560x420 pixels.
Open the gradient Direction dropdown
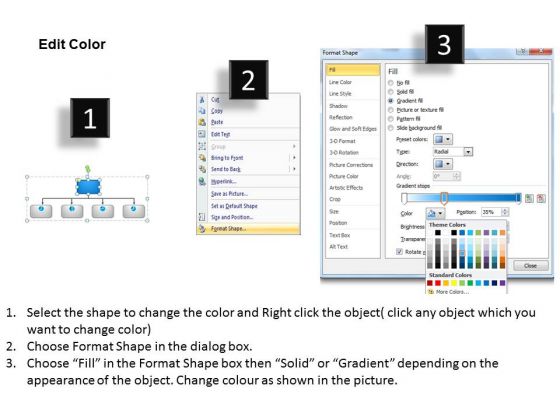[443, 164]
